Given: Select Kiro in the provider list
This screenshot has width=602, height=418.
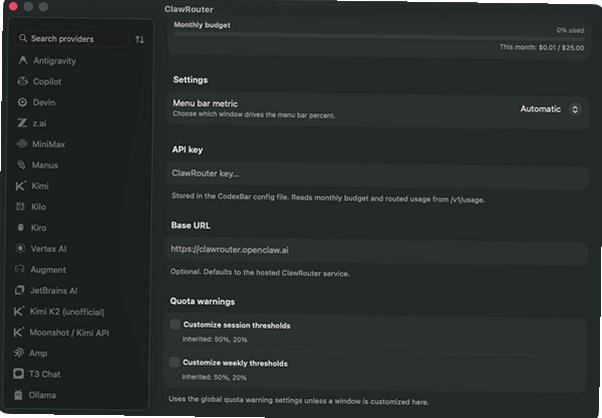Looking at the screenshot, I should coord(78,228).
